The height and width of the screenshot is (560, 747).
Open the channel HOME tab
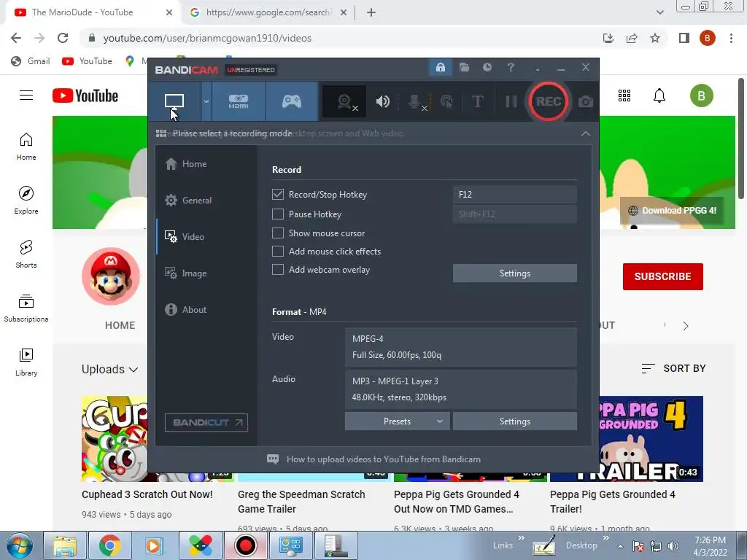click(x=120, y=325)
